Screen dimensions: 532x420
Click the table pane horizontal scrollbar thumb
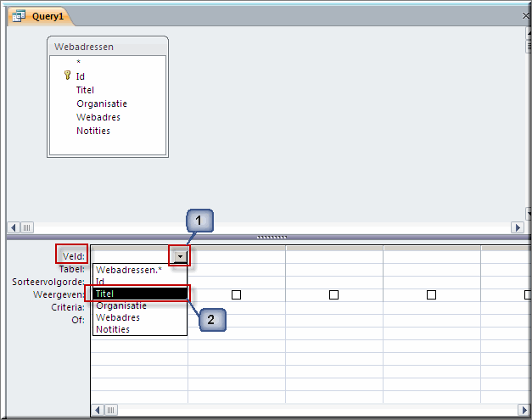click(x=27, y=227)
